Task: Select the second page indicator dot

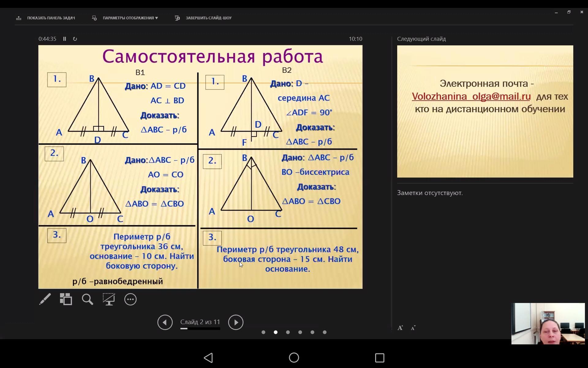Action: [276, 332]
